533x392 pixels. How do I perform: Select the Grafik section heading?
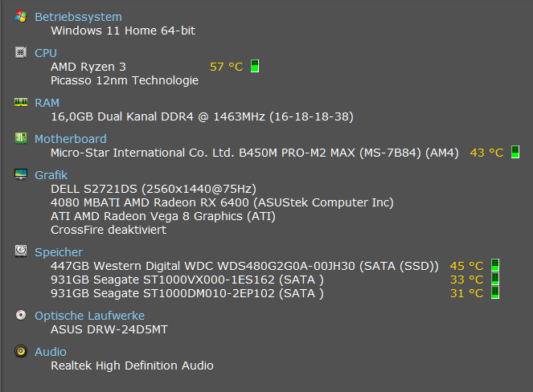51,175
